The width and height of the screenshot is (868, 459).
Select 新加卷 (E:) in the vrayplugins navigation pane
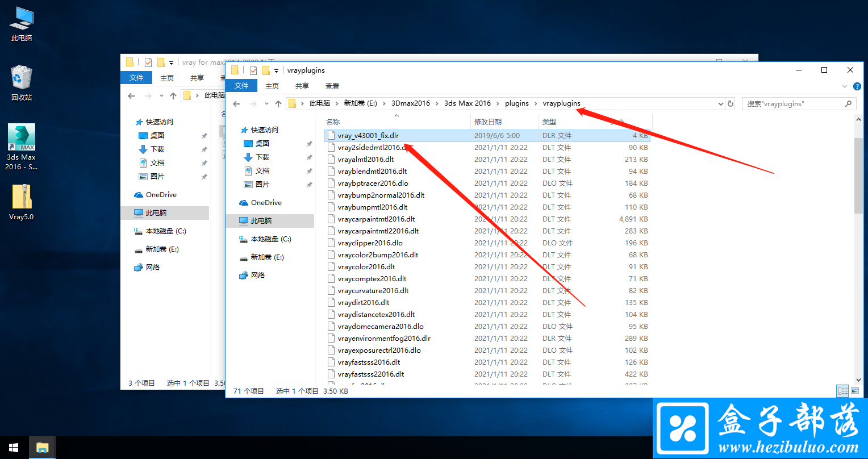[267, 257]
